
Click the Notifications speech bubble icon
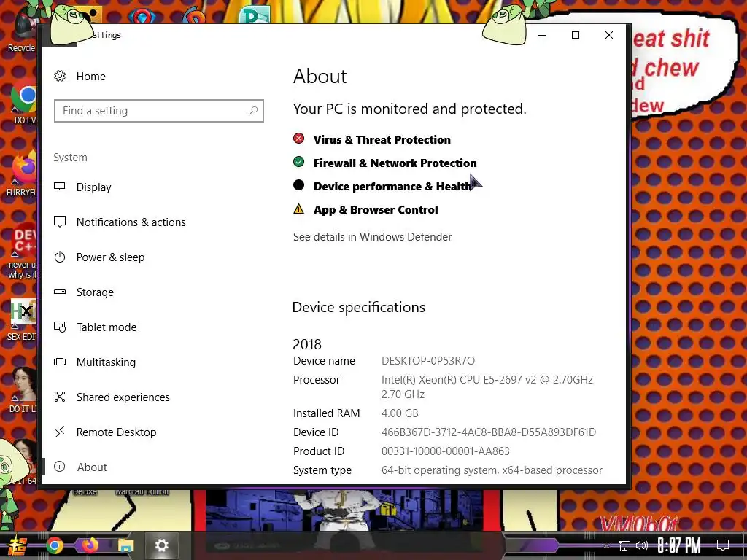(x=60, y=222)
